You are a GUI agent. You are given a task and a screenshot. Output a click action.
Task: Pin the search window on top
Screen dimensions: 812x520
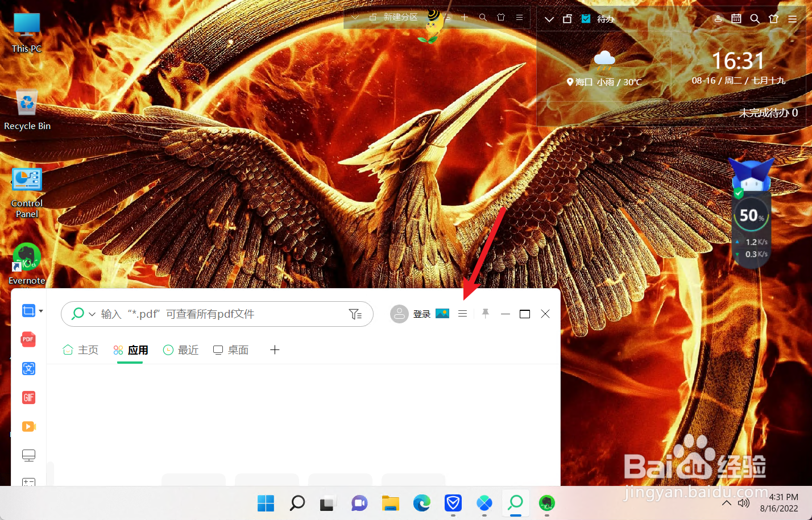point(485,314)
